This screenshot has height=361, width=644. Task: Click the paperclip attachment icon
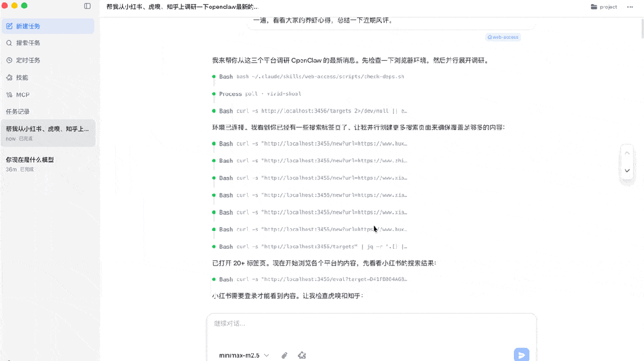284,354
